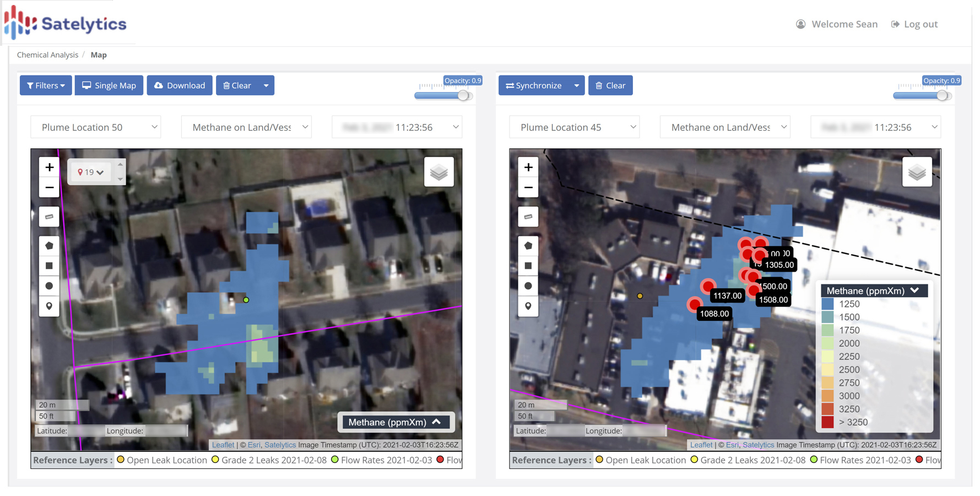Zoom in on the left map

tap(49, 167)
